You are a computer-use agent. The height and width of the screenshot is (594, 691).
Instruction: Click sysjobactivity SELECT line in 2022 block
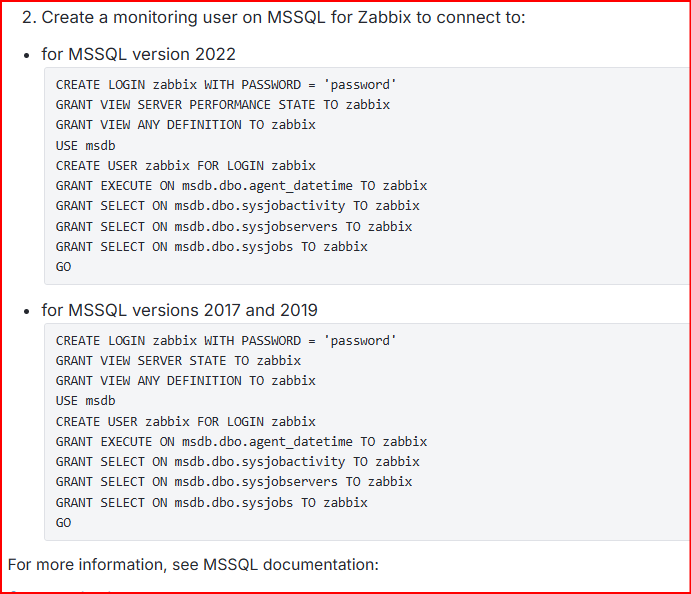[238, 206]
